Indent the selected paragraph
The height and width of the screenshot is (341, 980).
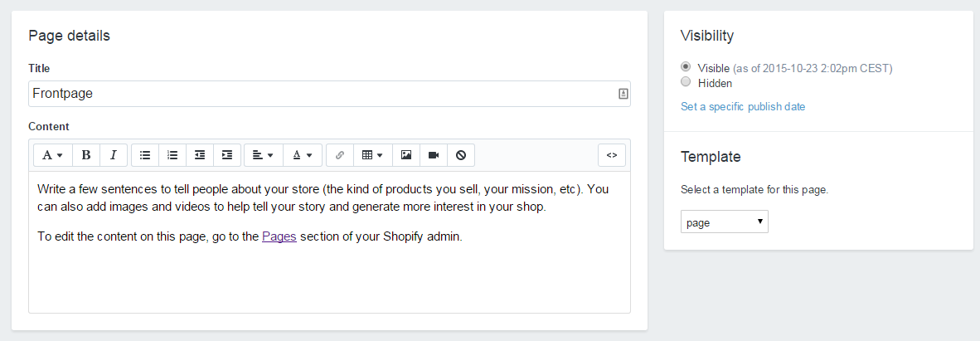(x=227, y=155)
